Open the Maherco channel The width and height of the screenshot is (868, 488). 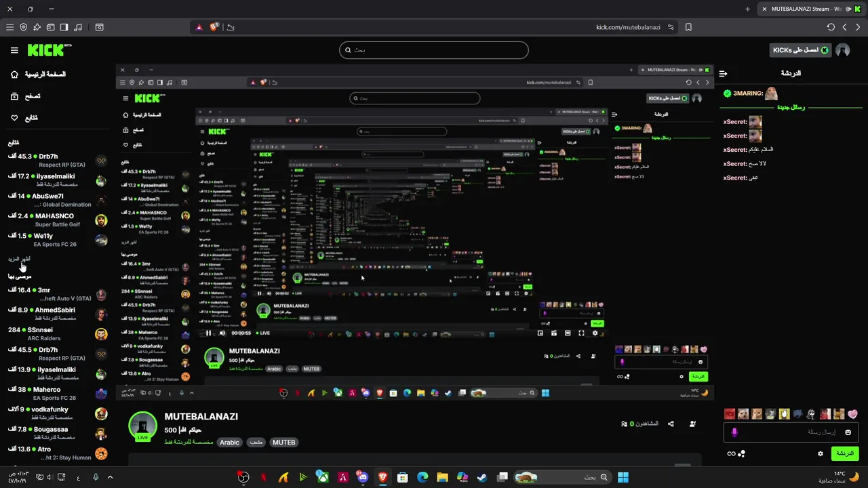(57, 394)
